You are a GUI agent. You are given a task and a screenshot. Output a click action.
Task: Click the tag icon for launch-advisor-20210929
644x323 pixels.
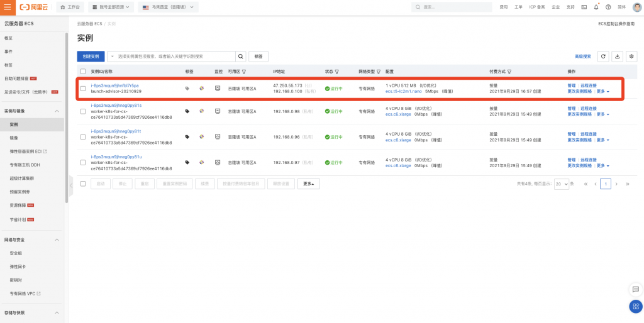(x=187, y=88)
